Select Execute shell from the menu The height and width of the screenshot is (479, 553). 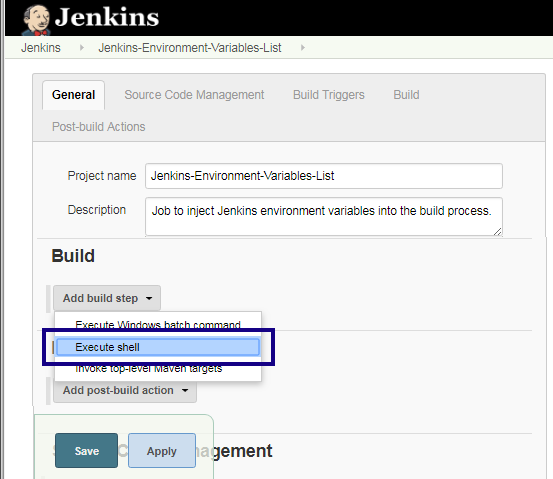tap(158, 347)
